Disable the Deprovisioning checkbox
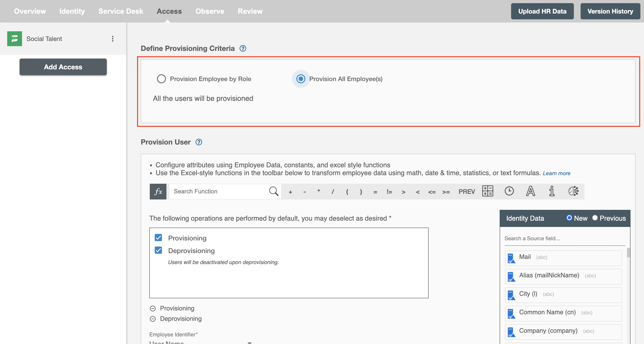 point(159,250)
